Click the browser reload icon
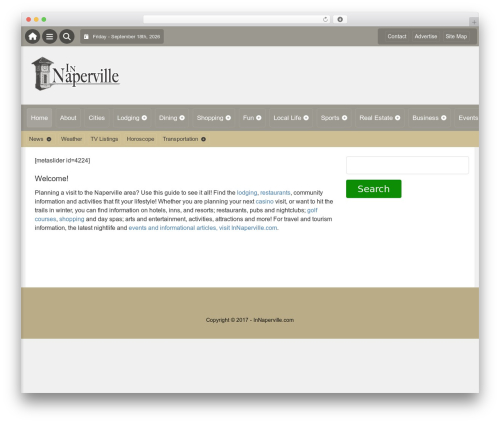 pyautogui.click(x=325, y=19)
